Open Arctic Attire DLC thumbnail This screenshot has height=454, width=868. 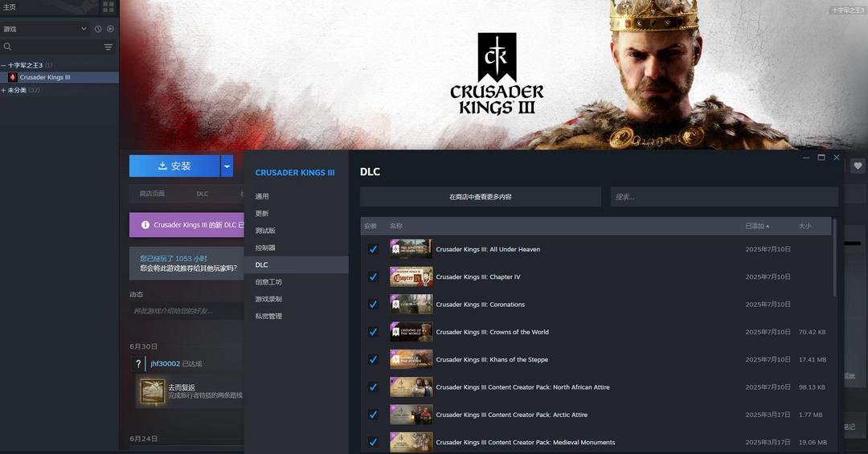point(411,415)
